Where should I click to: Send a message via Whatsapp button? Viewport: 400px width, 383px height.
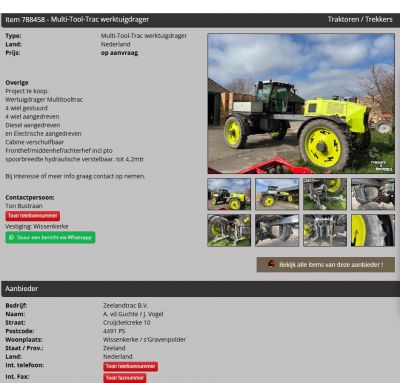(x=50, y=237)
